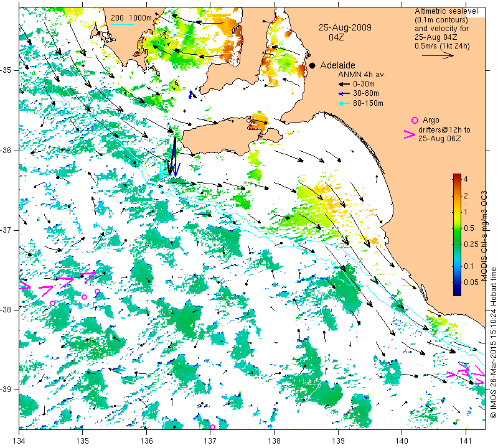Viewport: 498px width, 448px height.
Task: Click the colorbar tick label 0.25
Action: (x=471, y=245)
